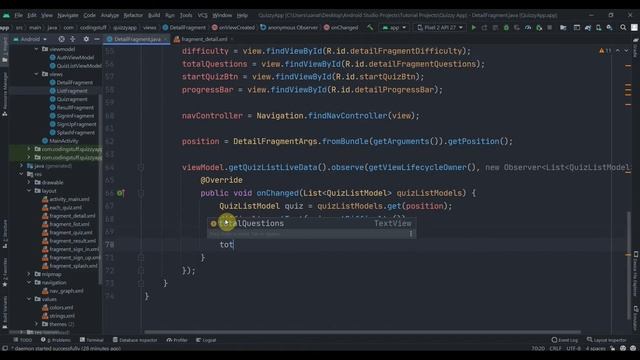The height and width of the screenshot is (360, 640).
Task: Collapse the layout folder in tree
Action: (x=29, y=191)
